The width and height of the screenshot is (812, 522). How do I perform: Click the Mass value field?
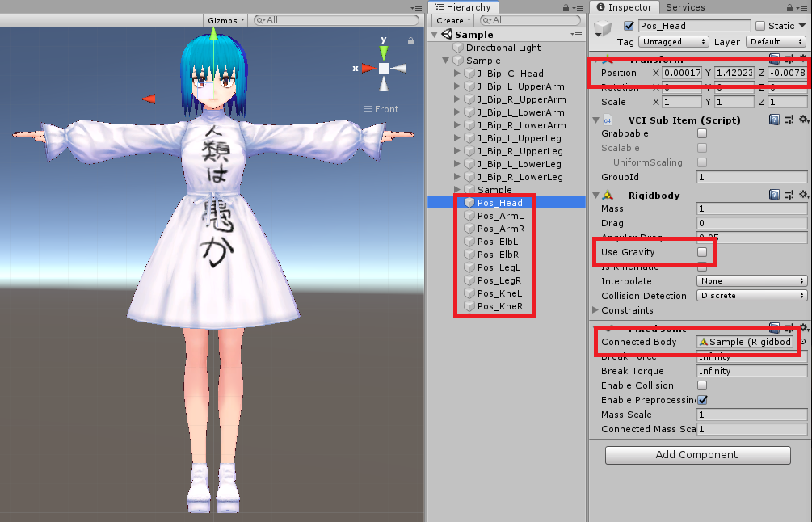click(752, 208)
